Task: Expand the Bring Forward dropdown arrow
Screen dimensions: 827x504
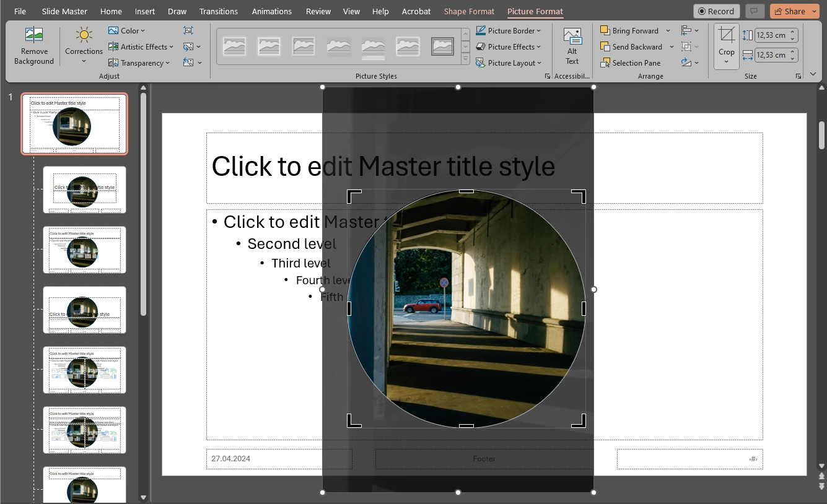Action: pos(668,30)
